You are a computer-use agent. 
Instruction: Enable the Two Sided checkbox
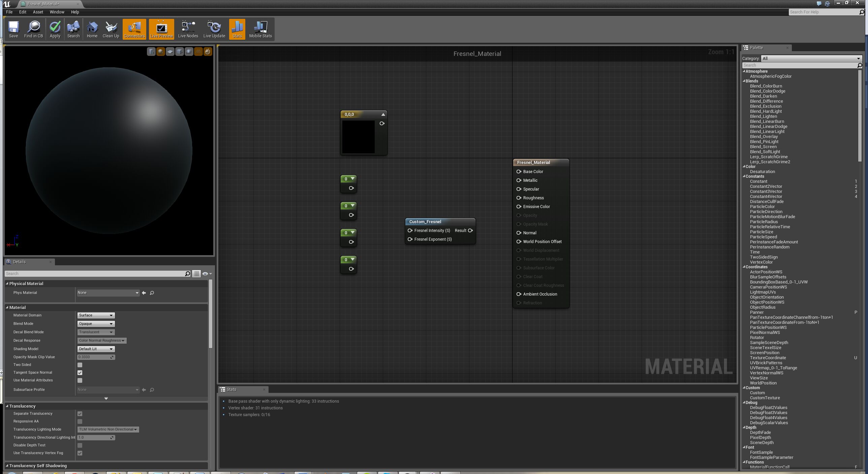(80, 365)
